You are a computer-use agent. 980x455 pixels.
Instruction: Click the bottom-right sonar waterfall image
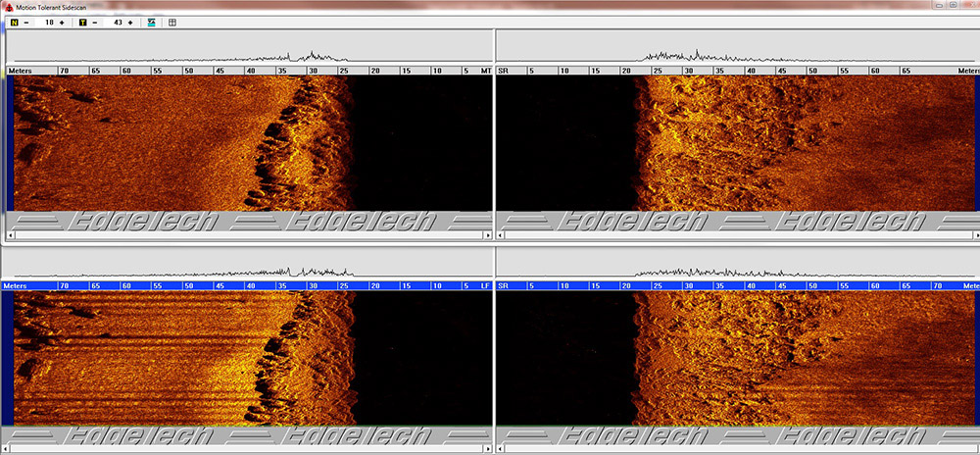pyautogui.click(x=738, y=358)
